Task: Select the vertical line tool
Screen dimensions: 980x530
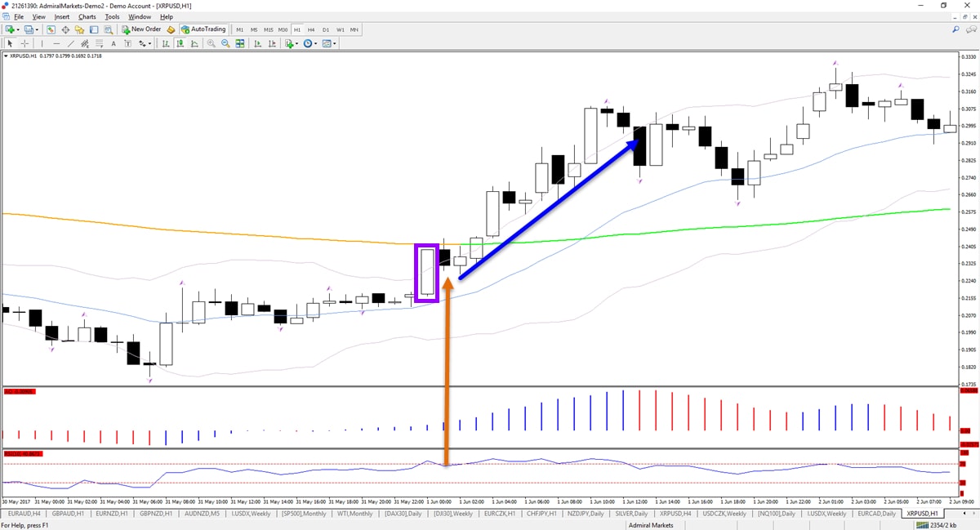Action: (x=42, y=43)
